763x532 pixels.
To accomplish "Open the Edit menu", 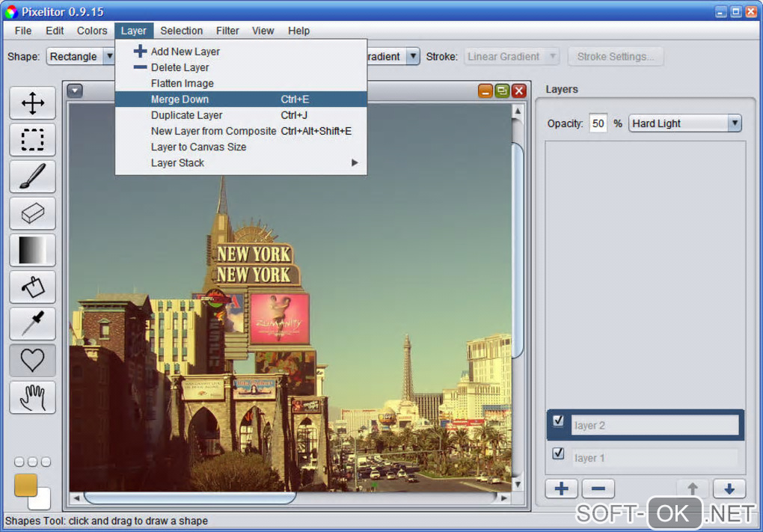I will tap(55, 31).
